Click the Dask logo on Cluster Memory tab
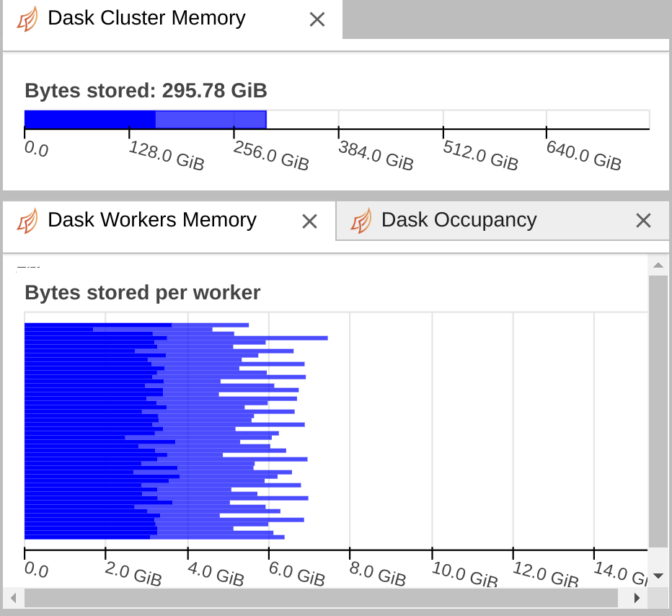The height and width of the screenshot is (616, 672). (27, 19)
